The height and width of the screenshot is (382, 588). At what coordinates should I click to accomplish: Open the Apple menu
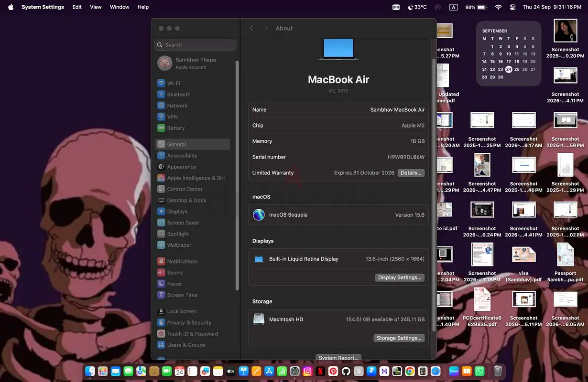tap(11, 7)
